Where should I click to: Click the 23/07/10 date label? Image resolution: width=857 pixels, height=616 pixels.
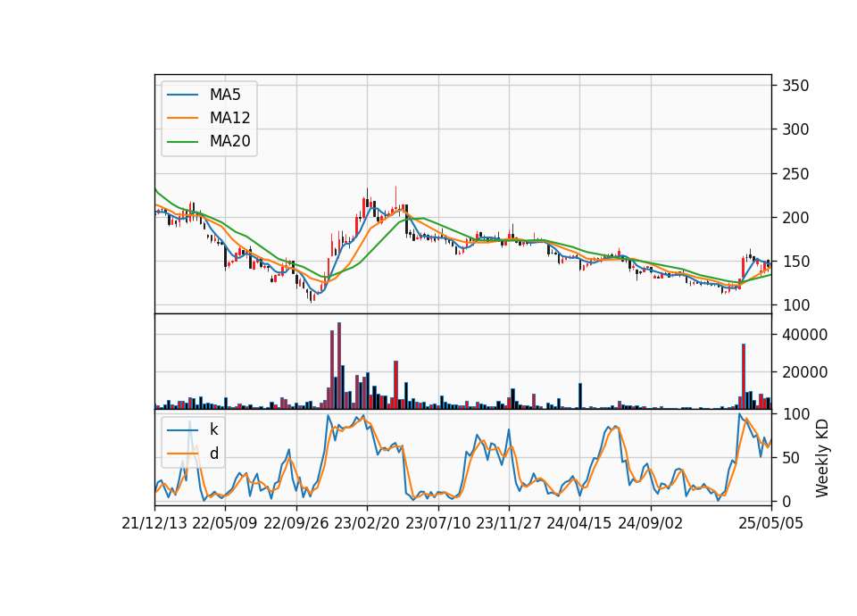[x=437, y=523]
